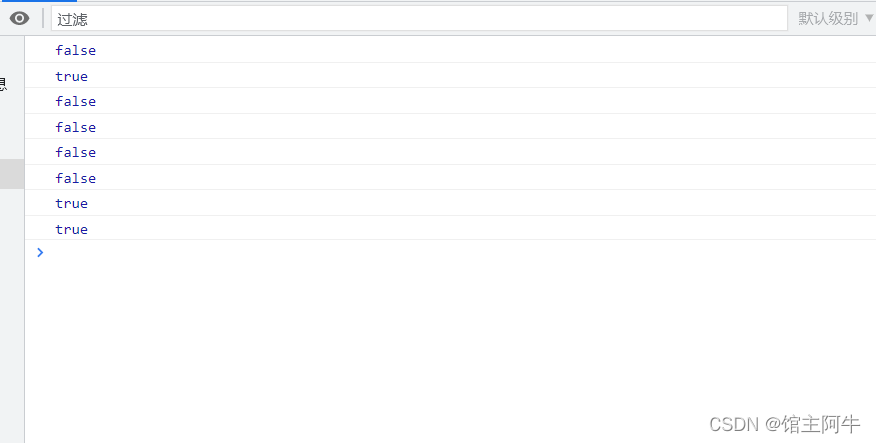Image resolution: width=876 pixels, height=443 pixels.
Task: Click the fifth false console output line
Action: [450, 178]
